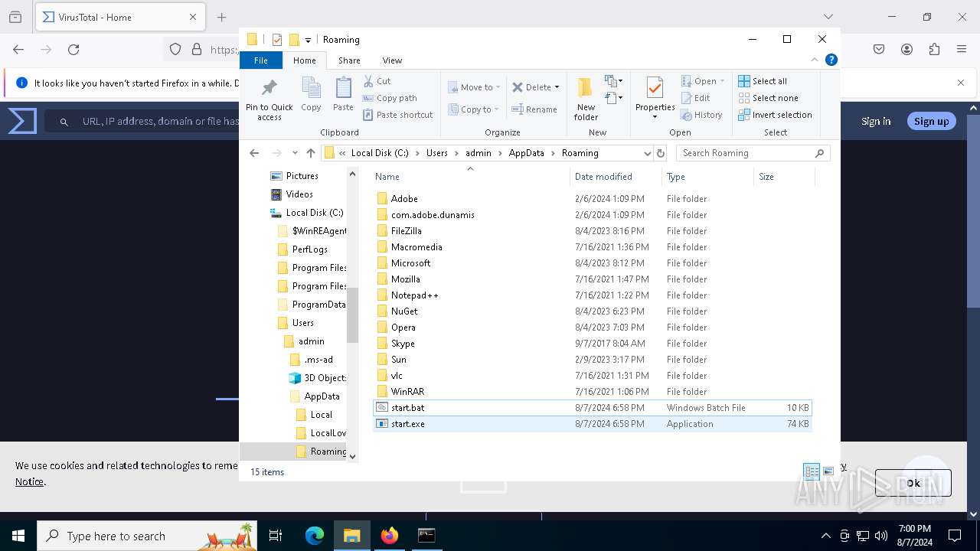Click admin in address breadcrumb
980x551 pixels.
[478, 153]
